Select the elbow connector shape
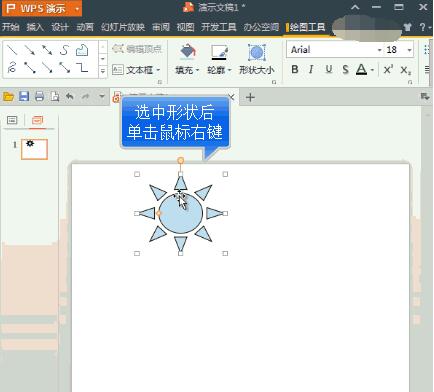 (x=82, y=68)
